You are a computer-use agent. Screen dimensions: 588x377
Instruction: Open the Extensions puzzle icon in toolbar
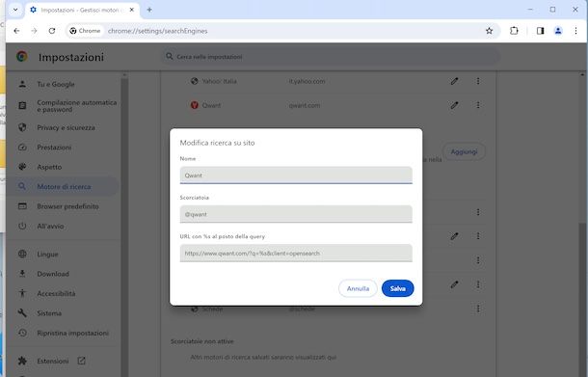[514, 31]
